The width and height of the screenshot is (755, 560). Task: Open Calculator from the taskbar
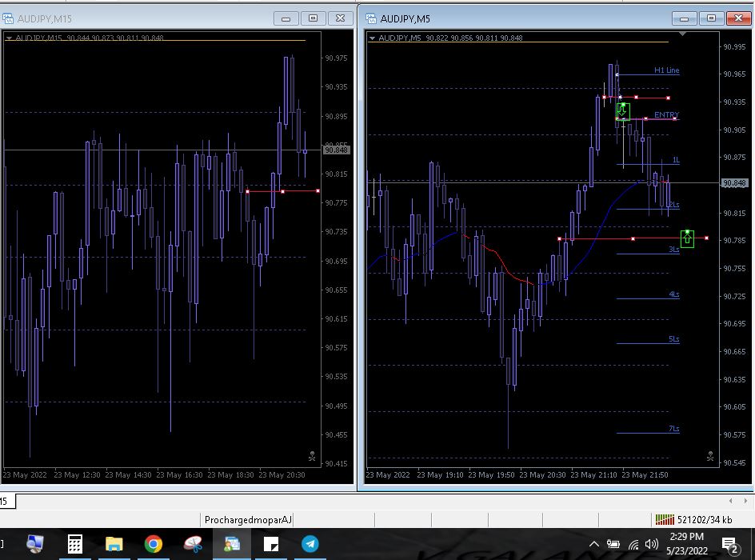[x=74, y=544]
